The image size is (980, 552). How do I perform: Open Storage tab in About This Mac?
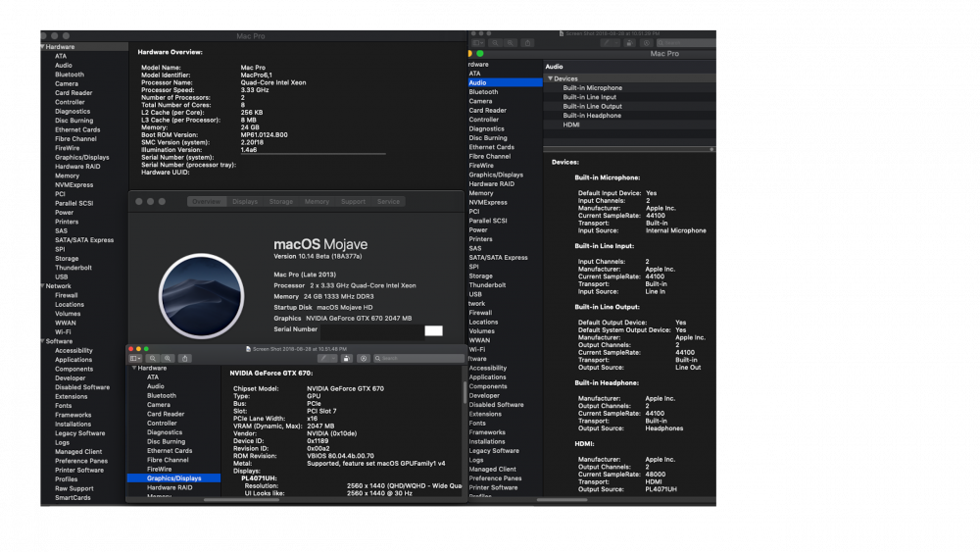[281, 201]
